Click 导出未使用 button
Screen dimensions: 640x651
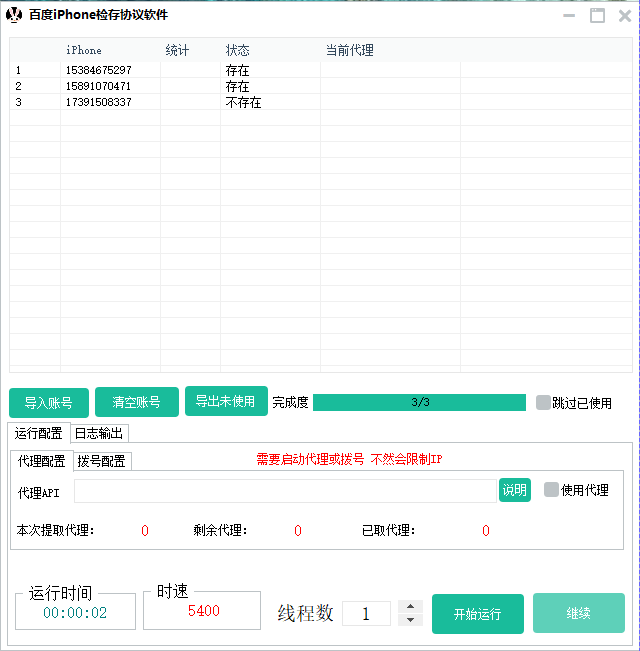tap(226, 401)
